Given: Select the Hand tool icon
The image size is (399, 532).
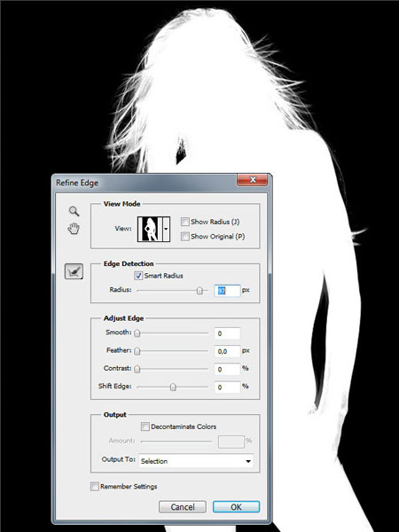Looking at the screenshot, I should [x=74, y=229].
